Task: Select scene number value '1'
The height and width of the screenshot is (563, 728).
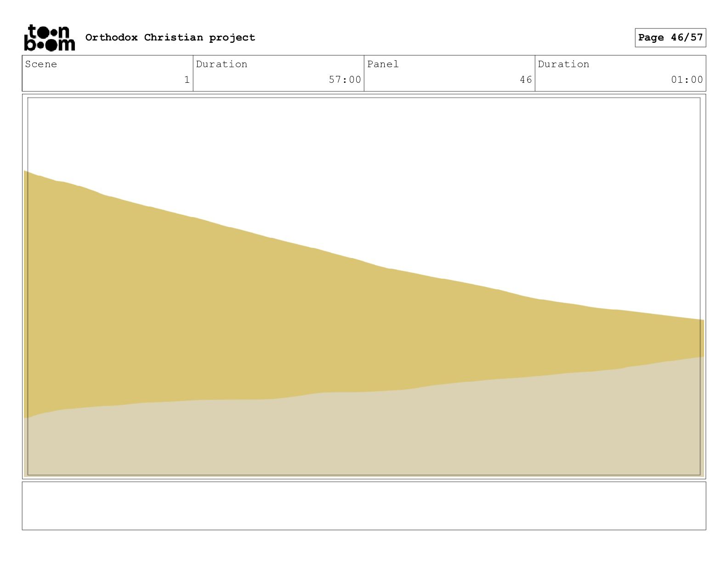Action: click(187, 80)
